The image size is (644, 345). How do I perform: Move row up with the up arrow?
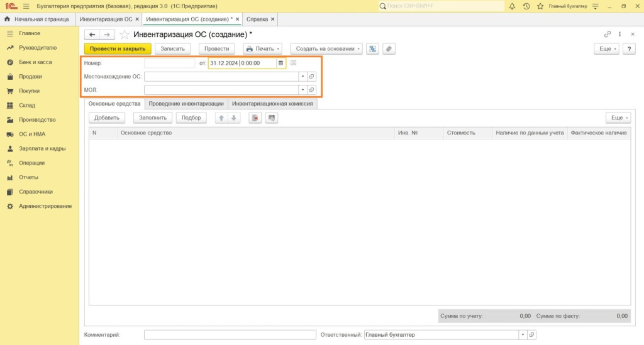(221, 118)
